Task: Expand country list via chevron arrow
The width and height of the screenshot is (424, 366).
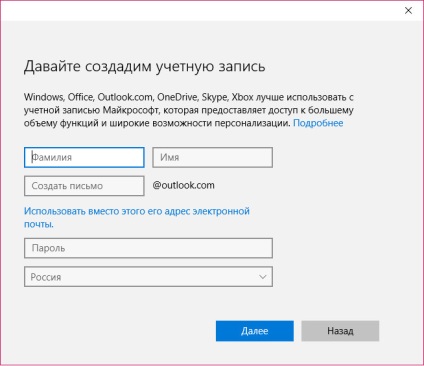Action: 263,277
